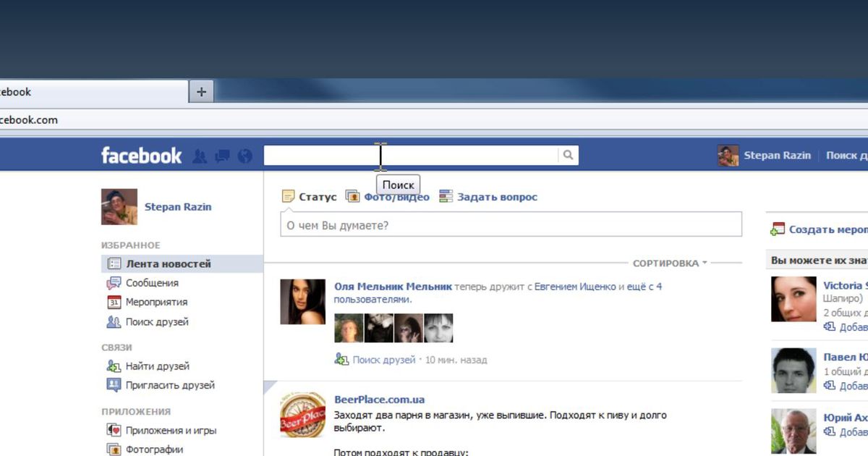This screenshot has width=868, height=456.
Task: Select the Статус composer tab
Action: point(310,197)
